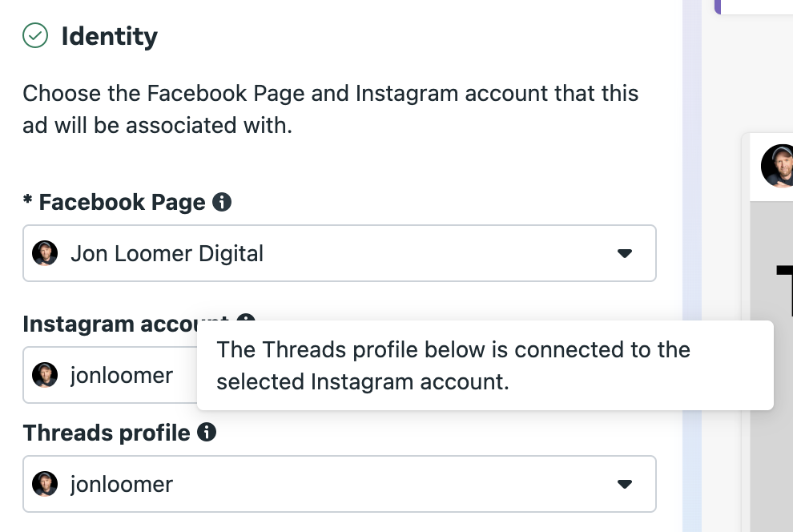Click the Threads profile info icon
Viewport: 793px width, 532px height.
(x=207, y=433)
